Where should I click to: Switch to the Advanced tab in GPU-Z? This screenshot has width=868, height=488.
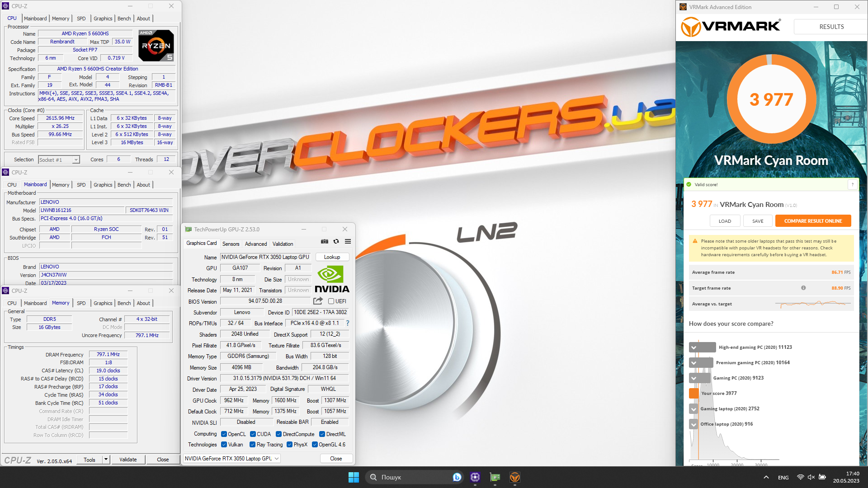point(256,244)
